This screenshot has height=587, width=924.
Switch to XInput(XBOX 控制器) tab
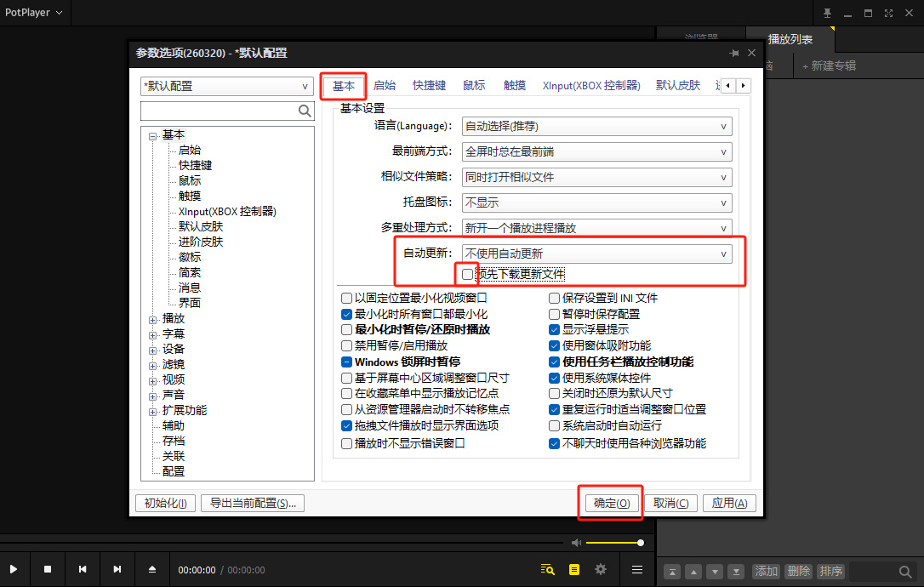pyautogui.click(x=591, y=85)
